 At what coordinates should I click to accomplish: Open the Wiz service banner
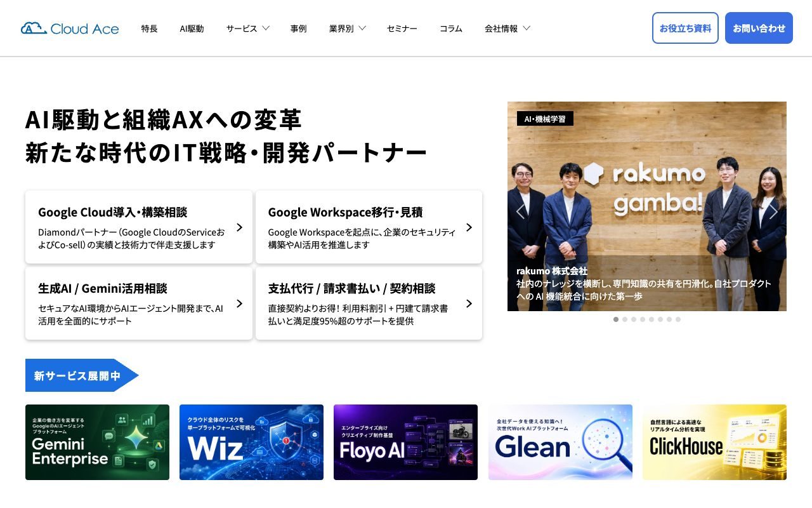coord(251,442)
